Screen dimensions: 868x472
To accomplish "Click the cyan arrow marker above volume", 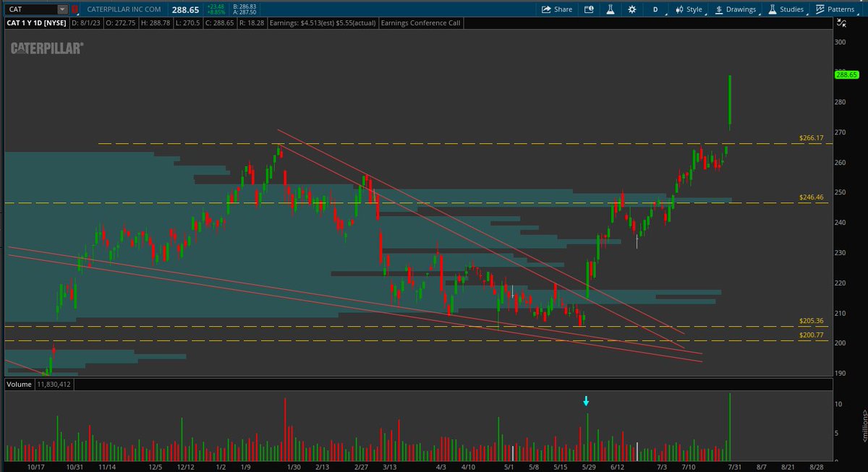I will (587, 401).
